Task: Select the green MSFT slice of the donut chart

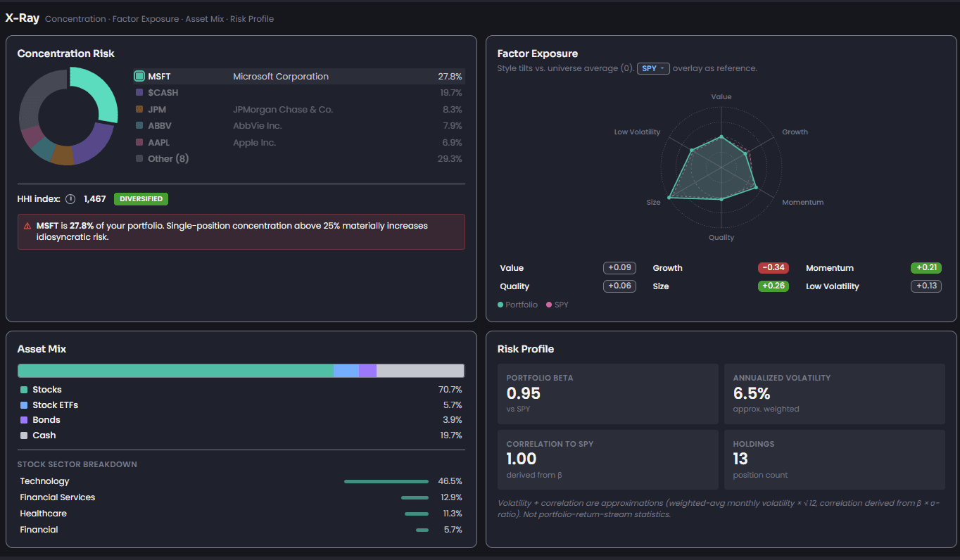Action: pyautogui.click(x=103, y=91)
